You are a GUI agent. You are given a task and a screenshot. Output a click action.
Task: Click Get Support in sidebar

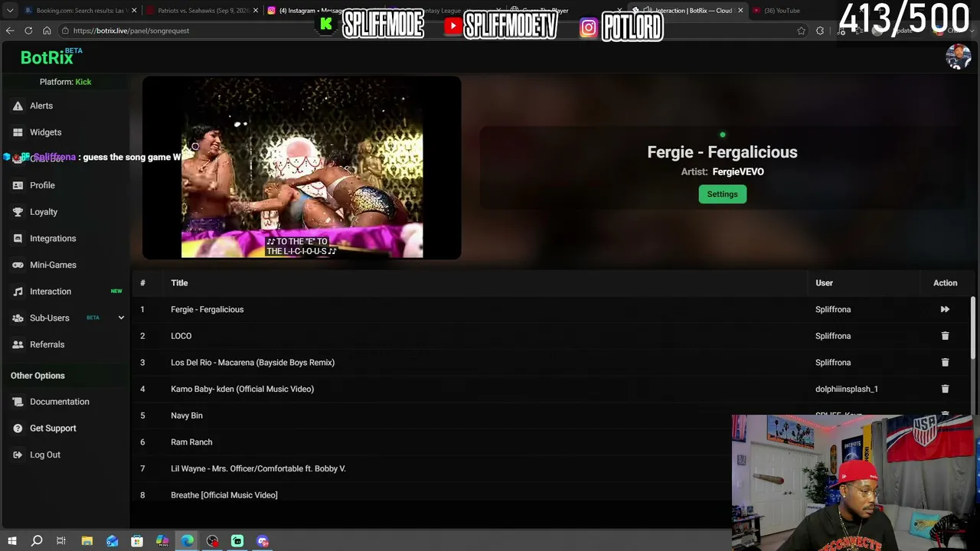(53, 428)
